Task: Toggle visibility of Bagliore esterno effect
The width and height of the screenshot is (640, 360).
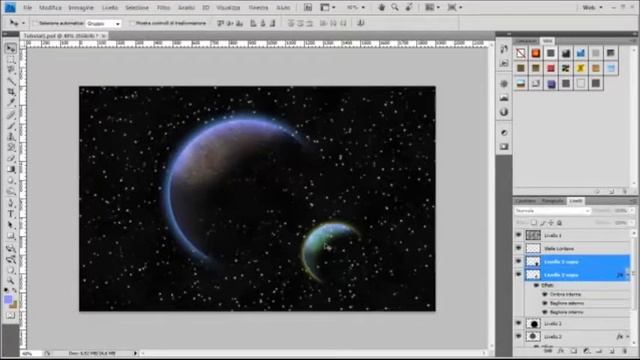Action: (544, 303)
